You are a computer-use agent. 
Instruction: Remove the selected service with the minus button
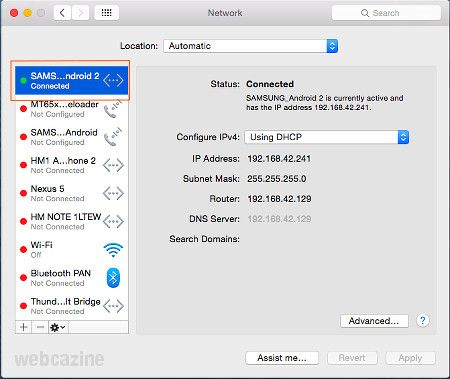pyautogui.click(x=40, y=327)
